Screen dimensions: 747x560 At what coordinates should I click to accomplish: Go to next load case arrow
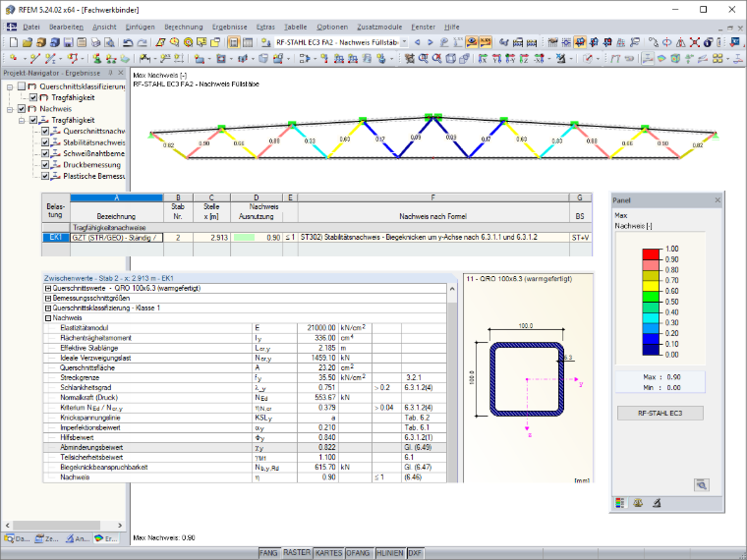point(431,43)
